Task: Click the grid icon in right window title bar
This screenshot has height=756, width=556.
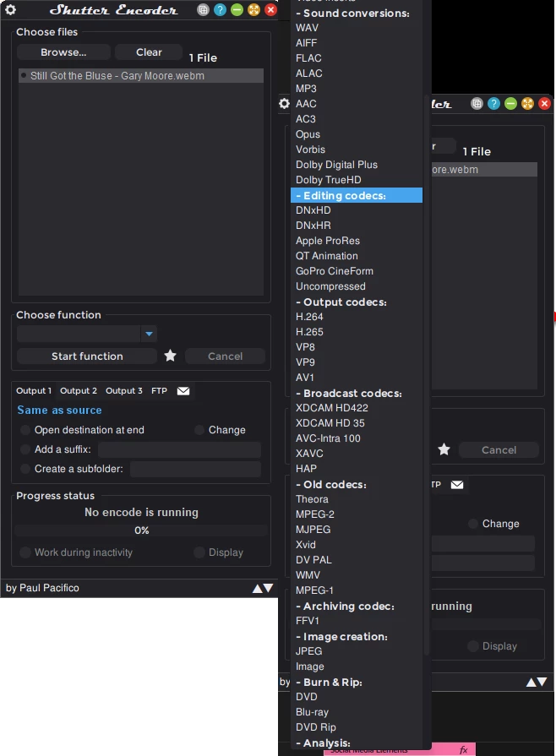Action: [x=477, y=104]
